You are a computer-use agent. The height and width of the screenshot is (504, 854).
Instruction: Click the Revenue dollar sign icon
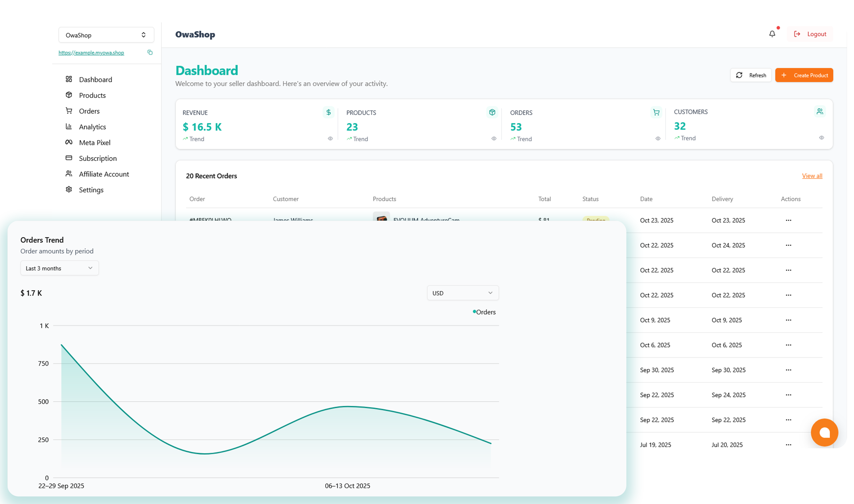coord(328,112)
